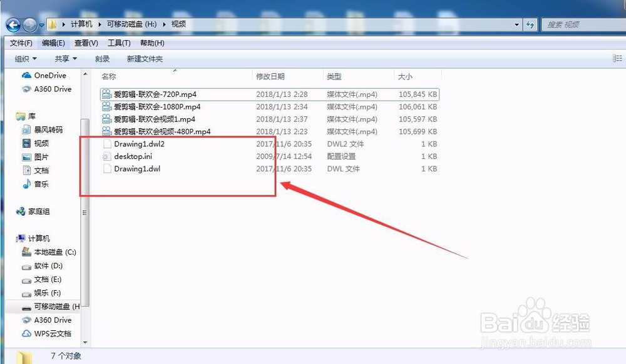Select file name 爱剪辑-联欢会-1080P.mp4

click(157, 106)
